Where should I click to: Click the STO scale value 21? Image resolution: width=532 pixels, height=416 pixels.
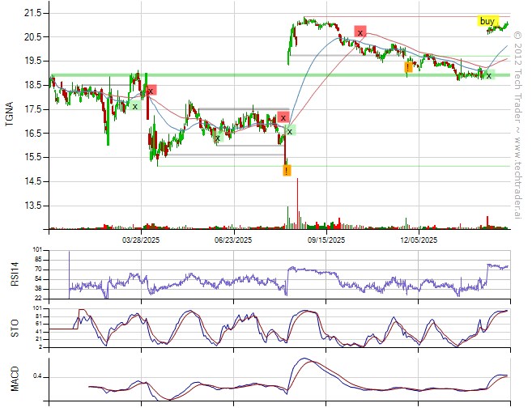click(x=37, y=339)
